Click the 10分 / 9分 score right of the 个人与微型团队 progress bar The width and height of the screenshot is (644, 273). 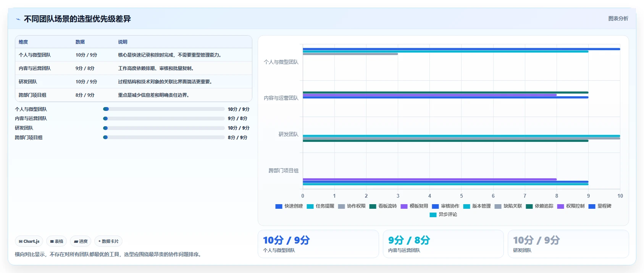coord(239,109)
